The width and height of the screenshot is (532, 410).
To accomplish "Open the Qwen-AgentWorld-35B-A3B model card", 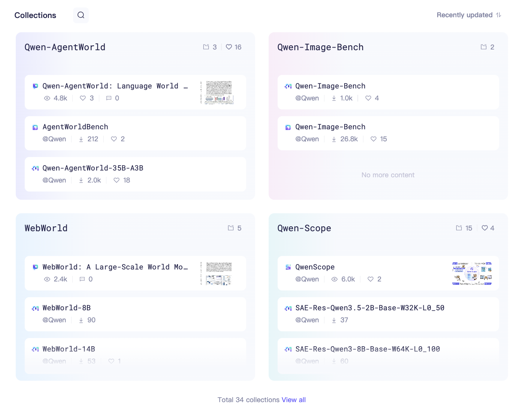I will (x=135, y=174).
